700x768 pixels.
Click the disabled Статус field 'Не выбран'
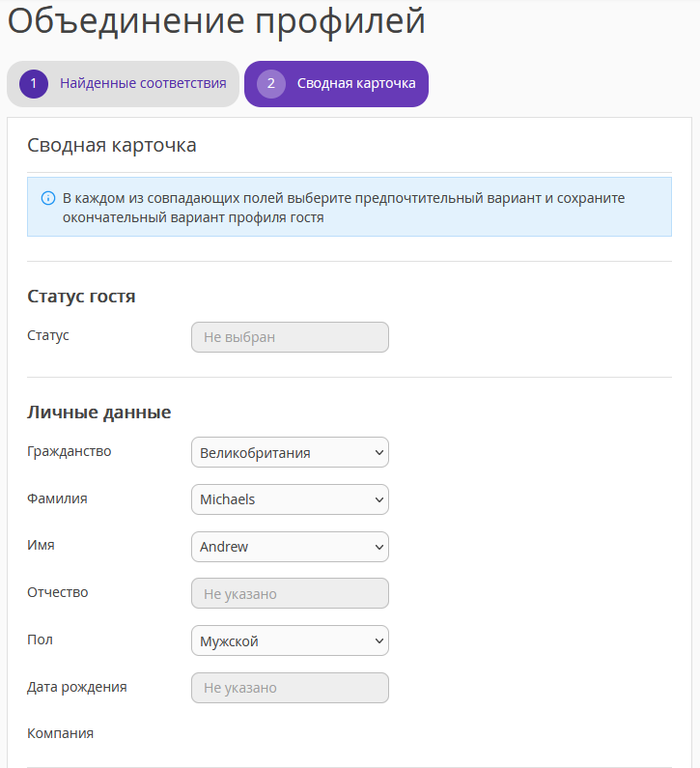290,337
